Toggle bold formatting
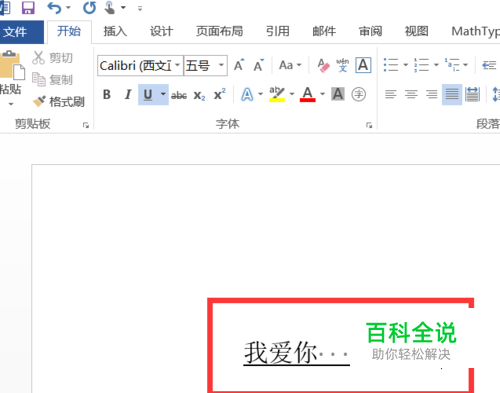This screenshot has height=393, width=500. (x=107, y=95)
